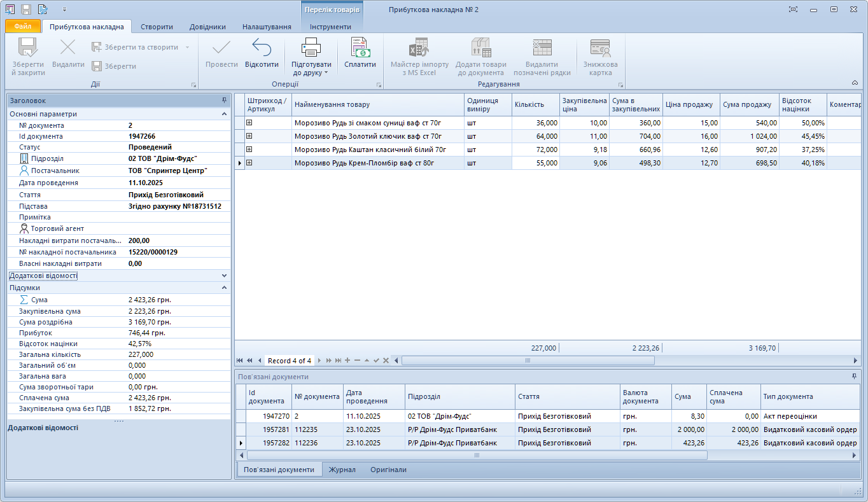Open the Довідники ribbon tab
This screenshot has height=502, width=868.
click(207, 27)
